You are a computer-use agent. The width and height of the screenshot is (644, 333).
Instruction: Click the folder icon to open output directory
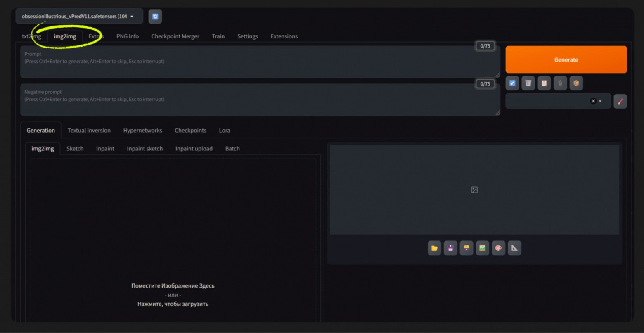coord(434,248)
